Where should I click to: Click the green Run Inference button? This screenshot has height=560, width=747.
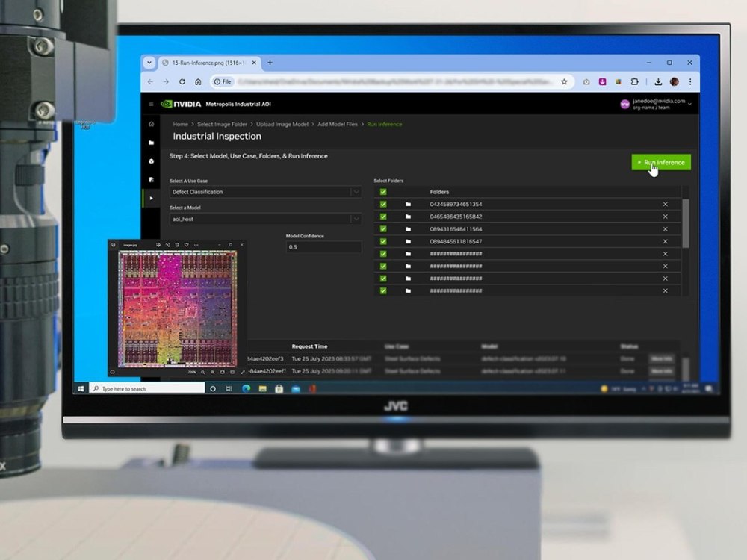[661, 162]
